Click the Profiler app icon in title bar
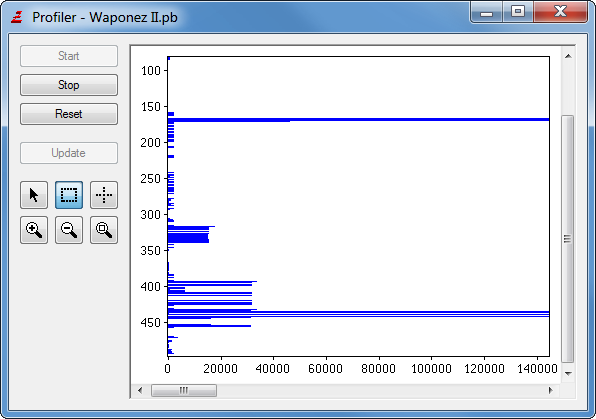This screenshot has width=596, height=419. 17,17
